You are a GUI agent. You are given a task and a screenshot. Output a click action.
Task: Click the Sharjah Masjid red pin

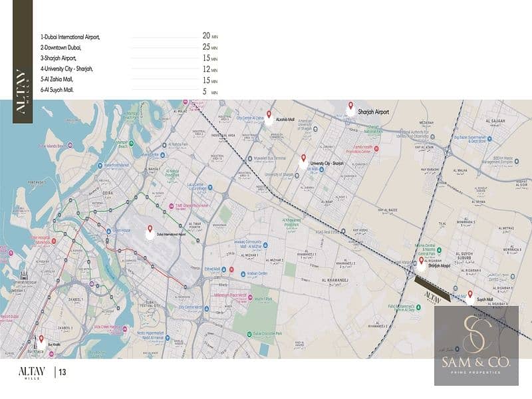click(422, 261)
